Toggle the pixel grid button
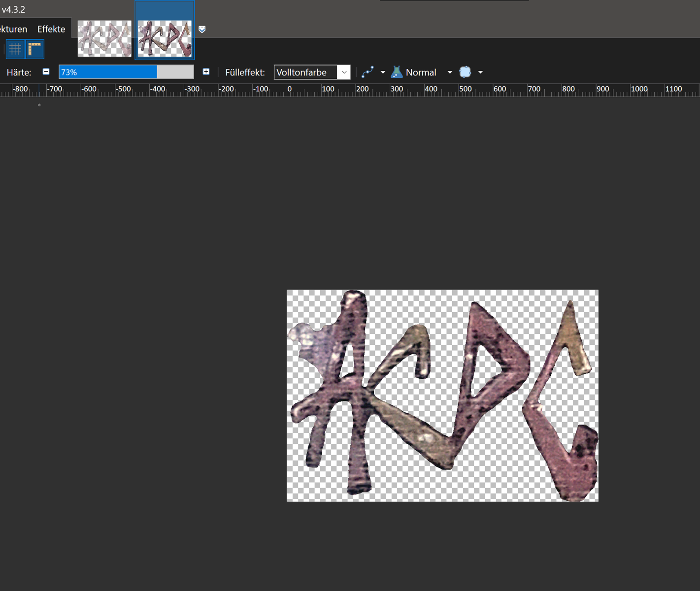 15,49
